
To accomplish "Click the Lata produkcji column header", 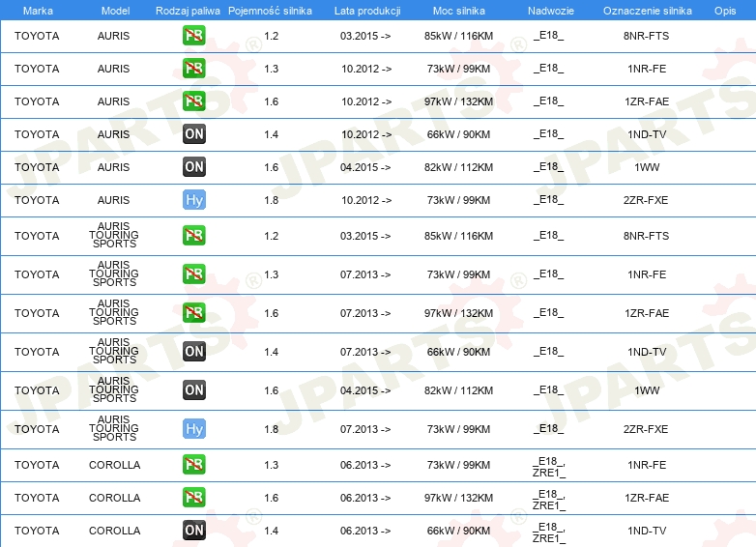I will pyautogui.click(x=367, y=11).
